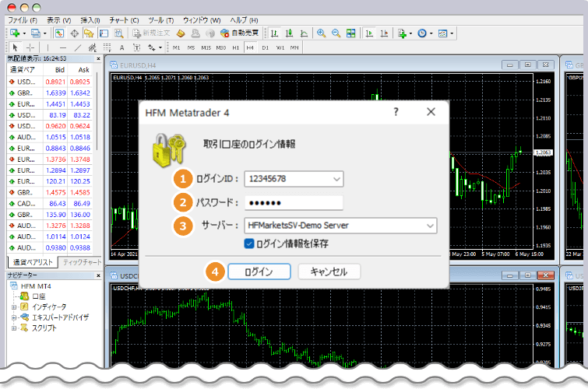Select 口座 in the navigator tree
The height and width of the screenshot is (389, 588).
pyautogui.click(x=40, y=296)
